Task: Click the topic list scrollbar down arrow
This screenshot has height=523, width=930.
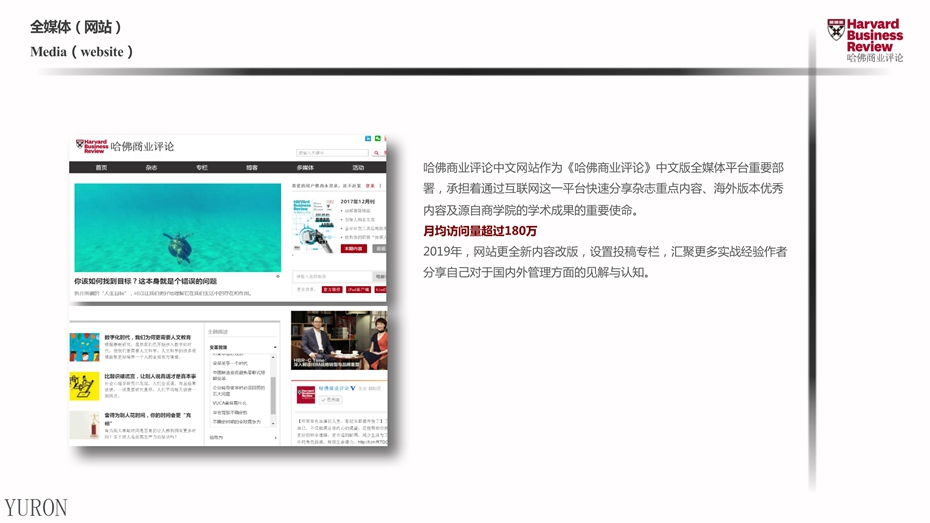Action: (x=273, y=423)
